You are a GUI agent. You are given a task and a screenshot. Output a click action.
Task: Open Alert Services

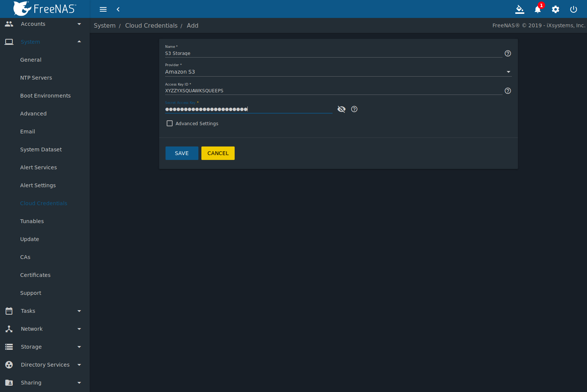pos(38,167)
